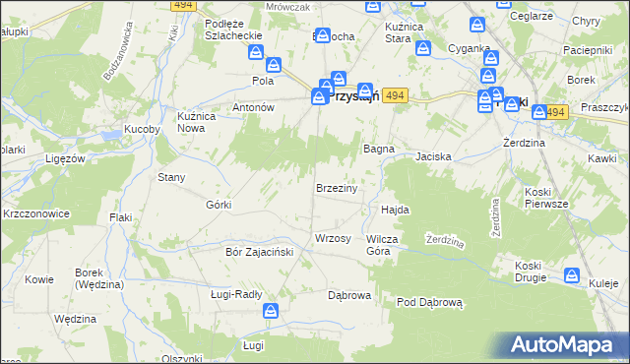The image size is (630, 364).
Task: Click the Ługi label
Action: pyautogui.click(x=253, y=345)
